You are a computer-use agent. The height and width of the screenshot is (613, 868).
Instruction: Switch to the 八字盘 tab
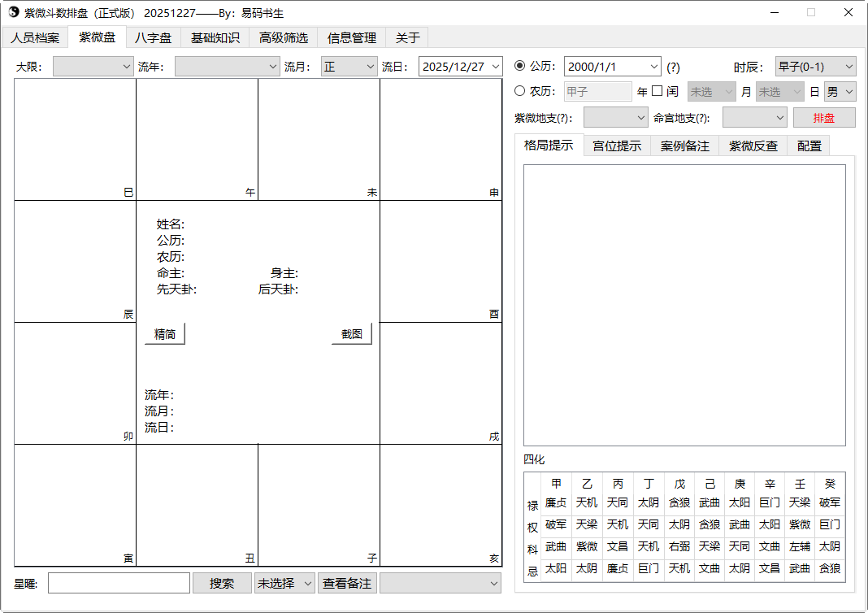[x=154, y=37]
